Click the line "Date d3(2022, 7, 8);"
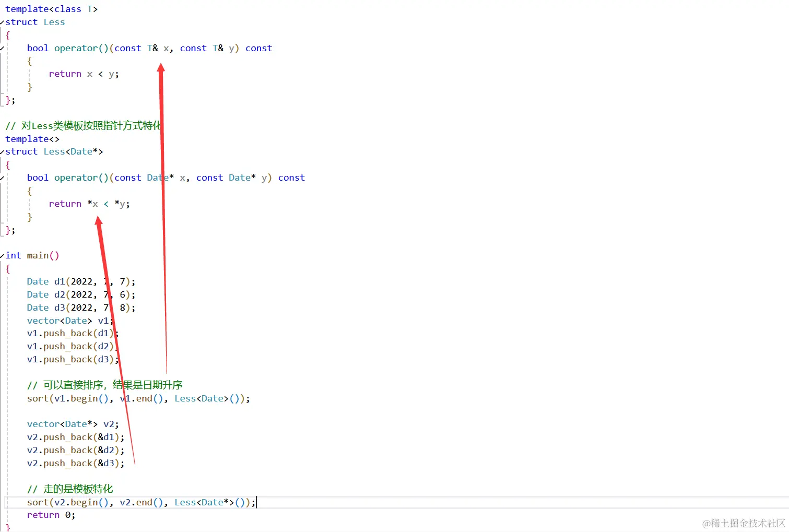 (81, 308)
